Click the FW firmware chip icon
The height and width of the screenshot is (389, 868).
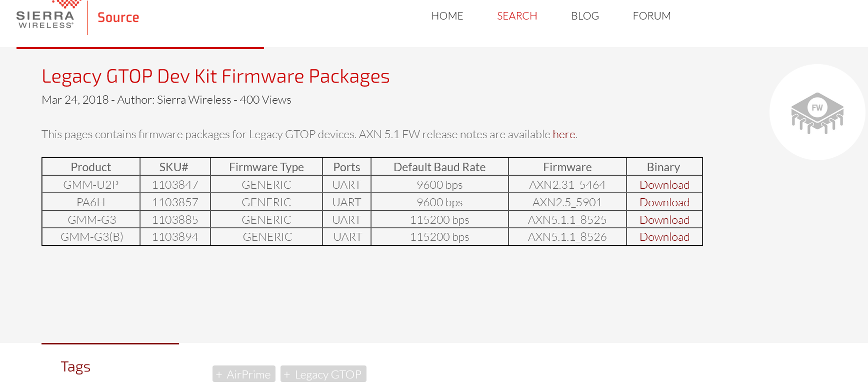tap(817, 113)
